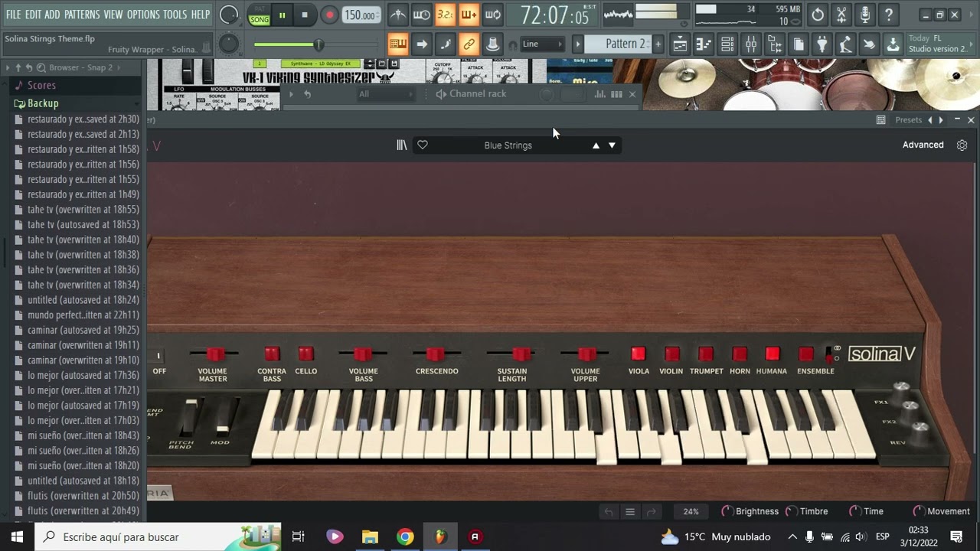Stop playback
Screen dimensions: 980x551
point(305,15)
